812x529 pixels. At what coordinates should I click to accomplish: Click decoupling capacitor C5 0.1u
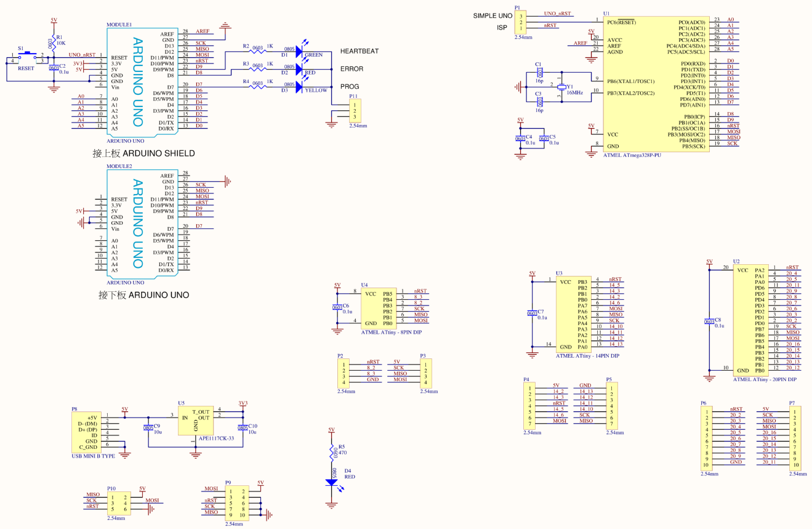[544, 139]
